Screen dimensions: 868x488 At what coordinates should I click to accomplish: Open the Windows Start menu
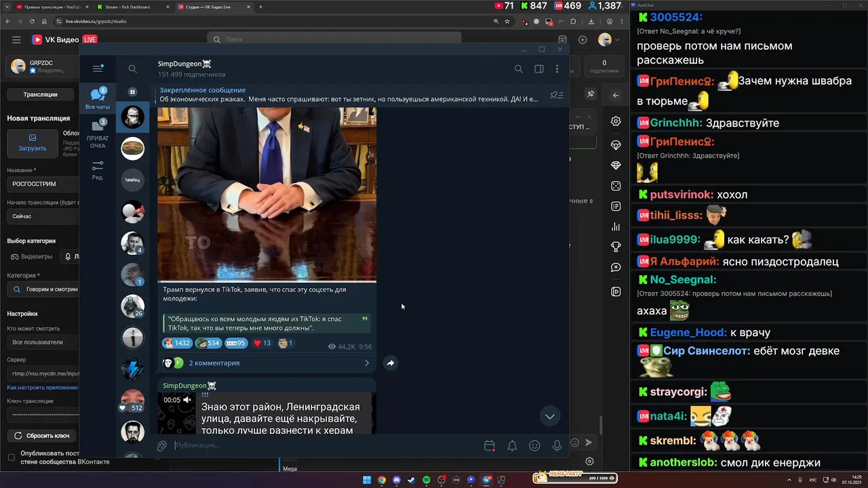pyautogui.click(x=367, y=480)
